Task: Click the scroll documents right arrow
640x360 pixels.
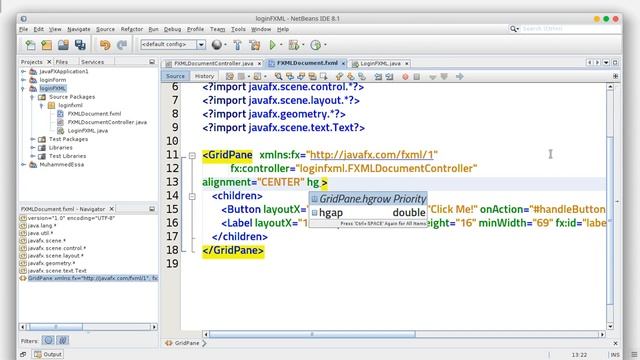Action: click(598, 62)
